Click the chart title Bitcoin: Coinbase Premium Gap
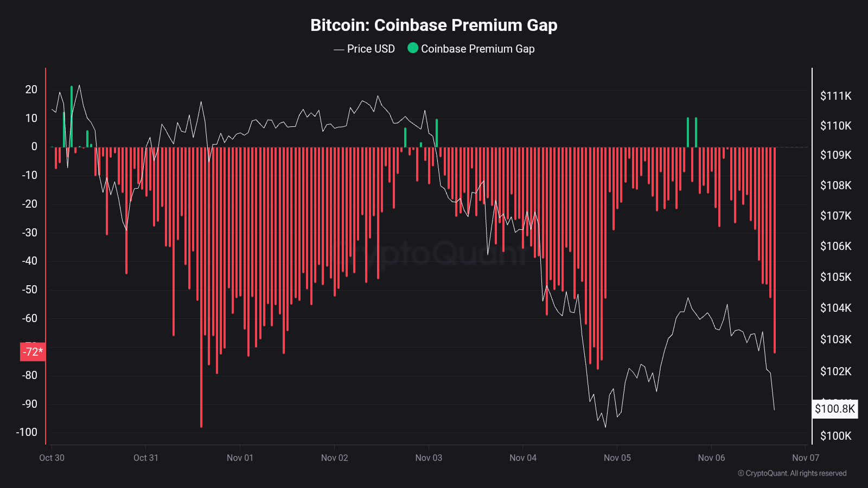 (x=433, y=25)
